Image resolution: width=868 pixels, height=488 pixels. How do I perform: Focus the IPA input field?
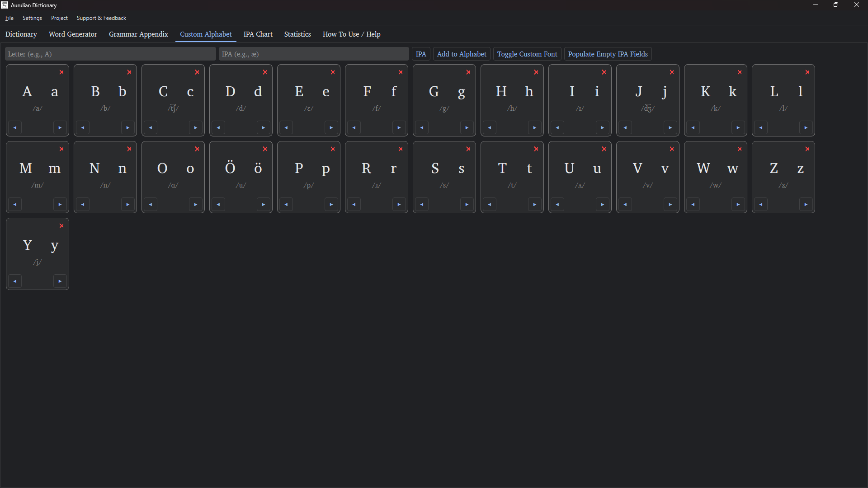tap(314, 54)
